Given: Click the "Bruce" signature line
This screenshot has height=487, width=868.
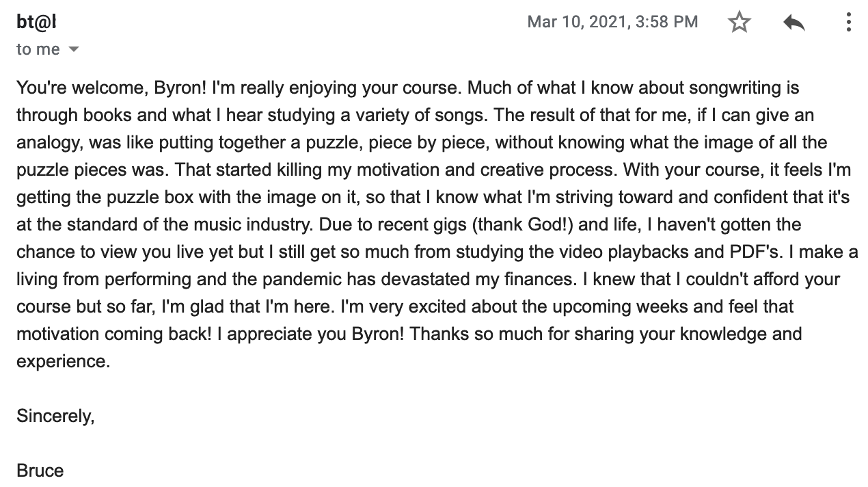Looking at the screenshot, I should tap(40, 471).
